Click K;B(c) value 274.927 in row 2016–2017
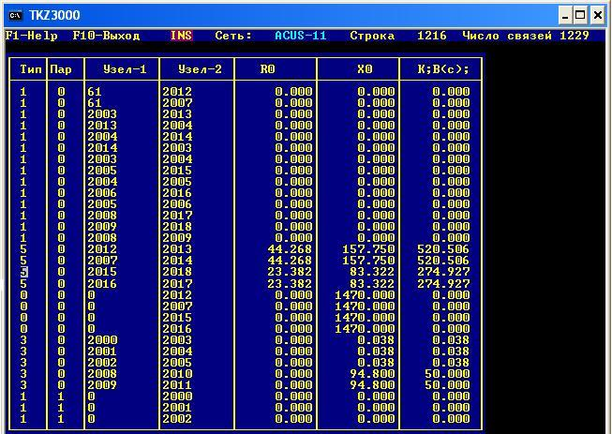The width and height of the screenshot is (612, 434). click(x=443, y=284)
